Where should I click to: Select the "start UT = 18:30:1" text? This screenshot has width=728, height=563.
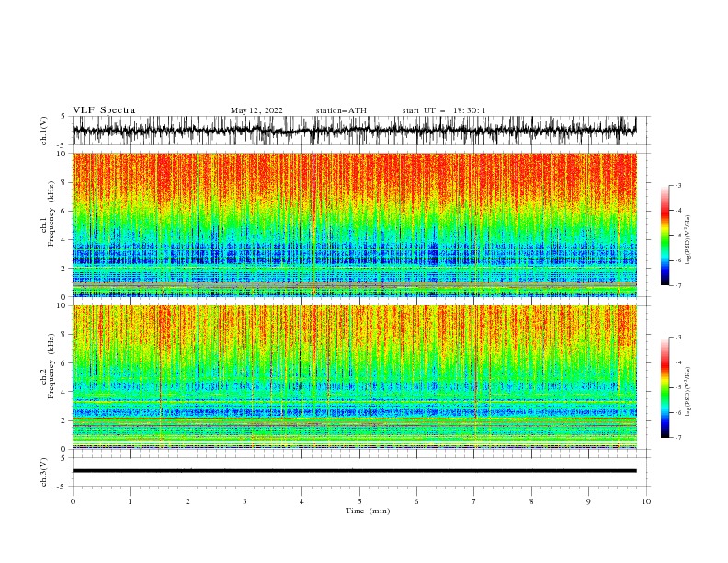[x=443, y=110]
